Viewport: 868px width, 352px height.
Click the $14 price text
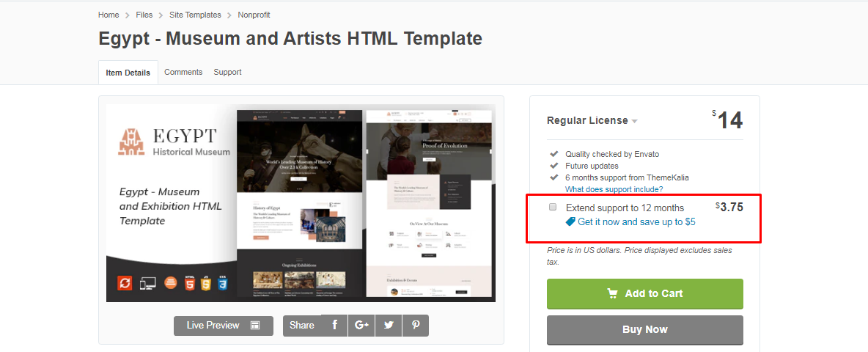[x=727, y=120]
